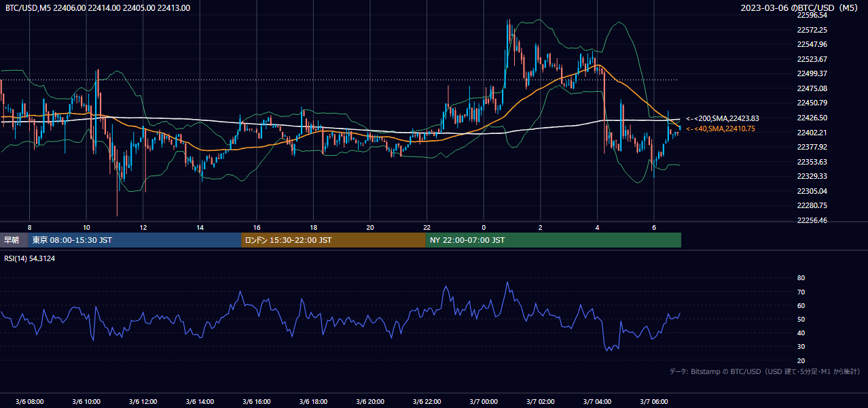Click the RSI(14) 54.3124 indicator label
The image size is (868, 408).
(x=30, y=258)
